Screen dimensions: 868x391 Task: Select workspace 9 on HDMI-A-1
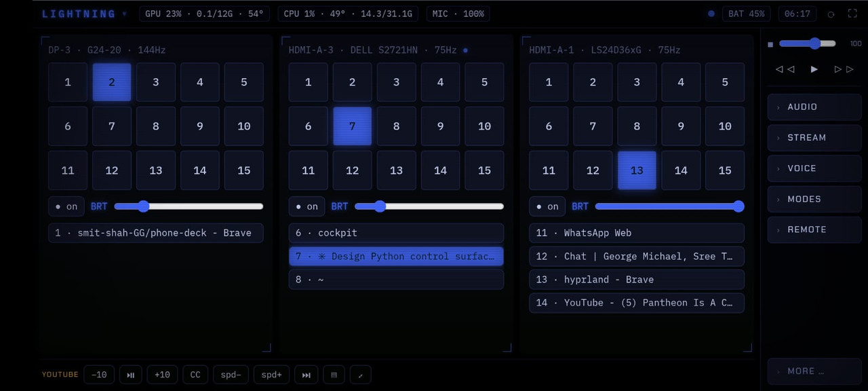[x=681, y=126]
